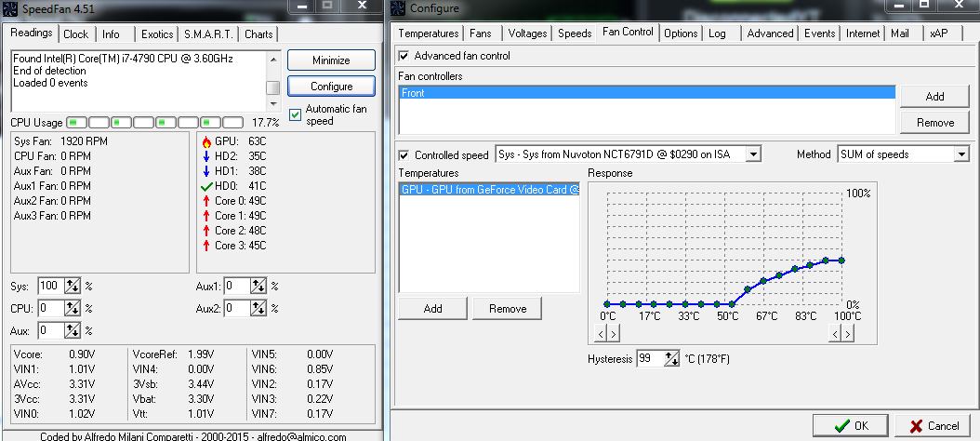980x441 pixels.
Task: Click the HD2 blue down-arrow icon
Action: pyautogui.click(x=206, y=156)
